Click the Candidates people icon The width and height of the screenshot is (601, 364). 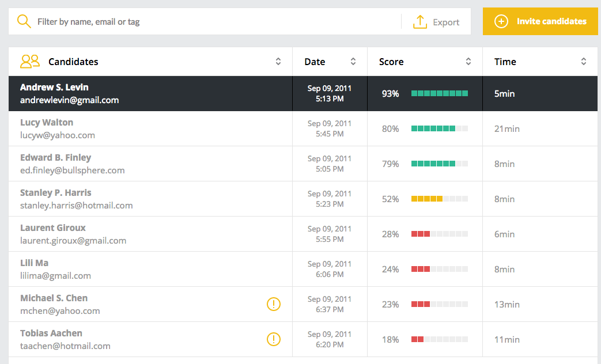tap(30, 61)
